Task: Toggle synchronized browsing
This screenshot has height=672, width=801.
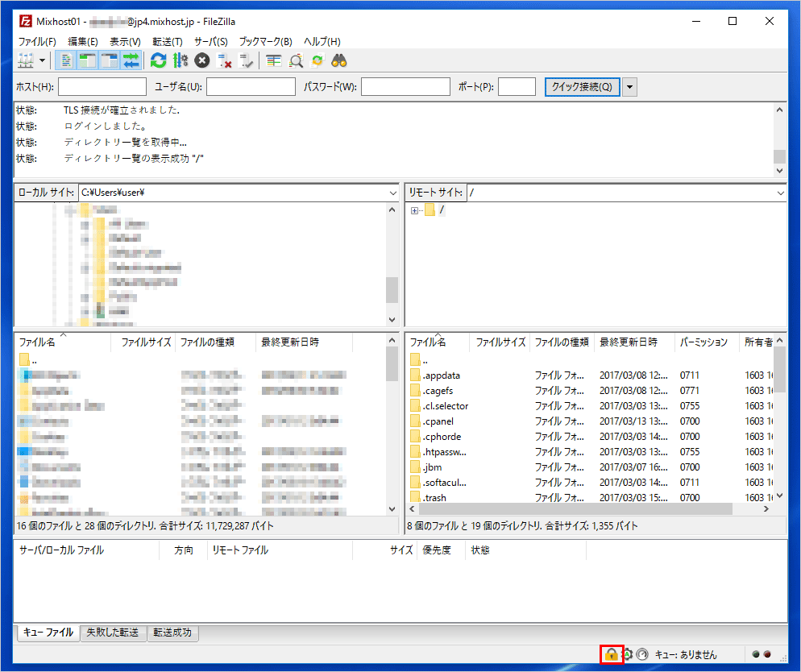Action: [x=317, y=60]
